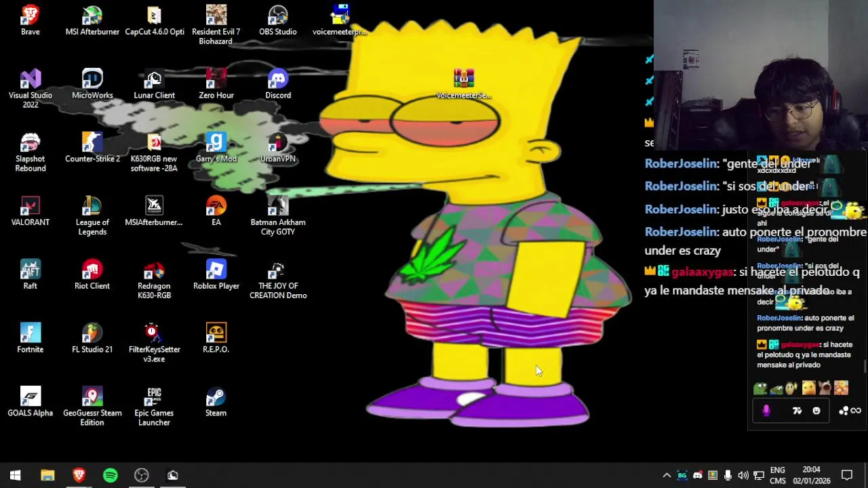Click galaaxygas username in large chat
This screenshot has height=488, width=868.
pos(702,272)
